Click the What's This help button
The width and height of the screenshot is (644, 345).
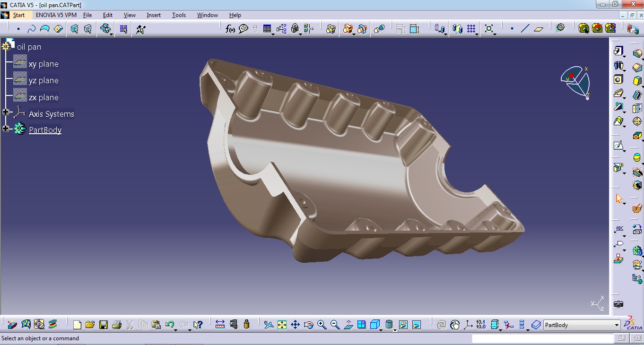click(198, 325)
